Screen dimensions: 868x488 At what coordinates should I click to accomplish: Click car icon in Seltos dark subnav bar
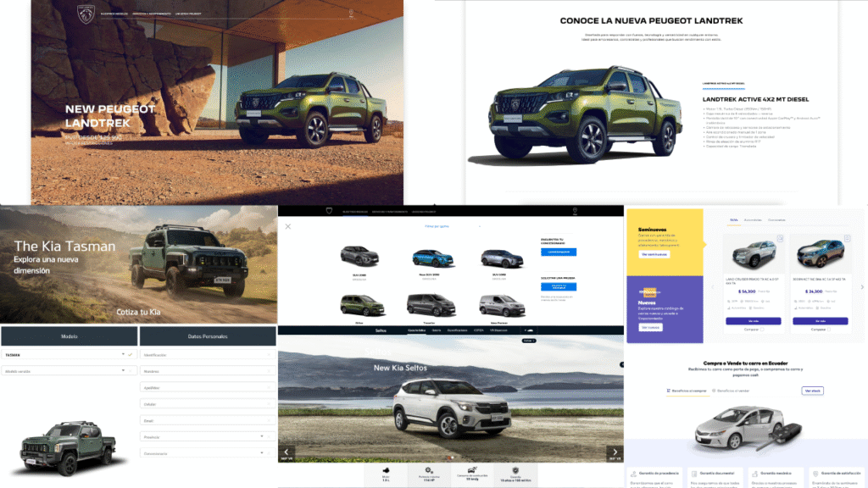[529, 330]
